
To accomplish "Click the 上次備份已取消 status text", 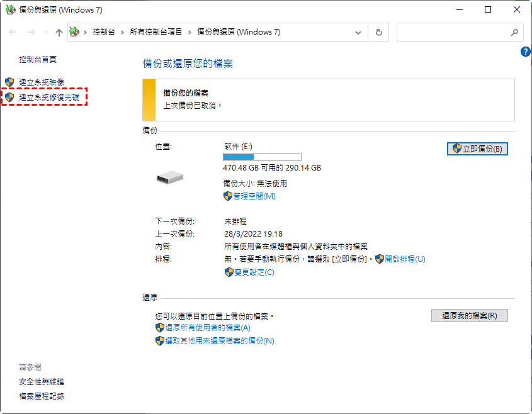I will tap(193, 106).
